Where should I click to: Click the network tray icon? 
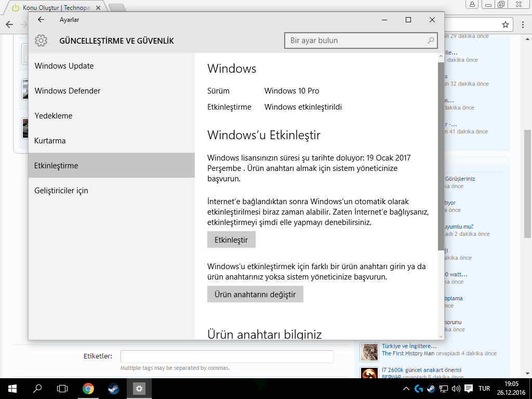tap(444, 389)
